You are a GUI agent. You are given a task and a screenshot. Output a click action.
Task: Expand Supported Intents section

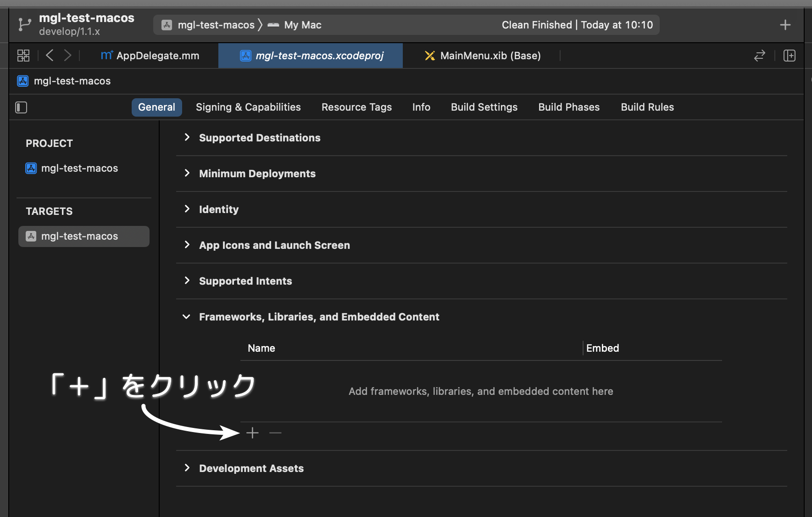click(x=187, y=281)
